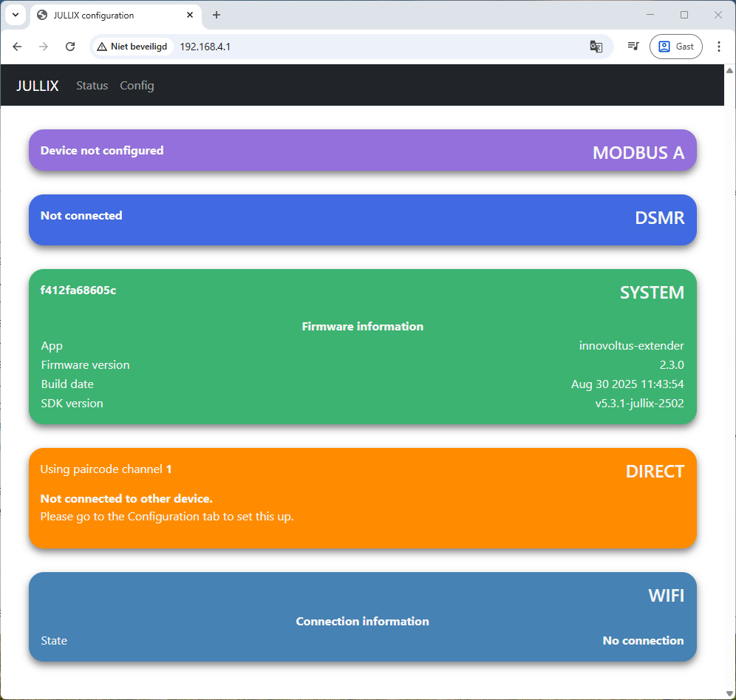The image size is (736, 700).
Task: Open the Config page
Action: pos(137,86)
